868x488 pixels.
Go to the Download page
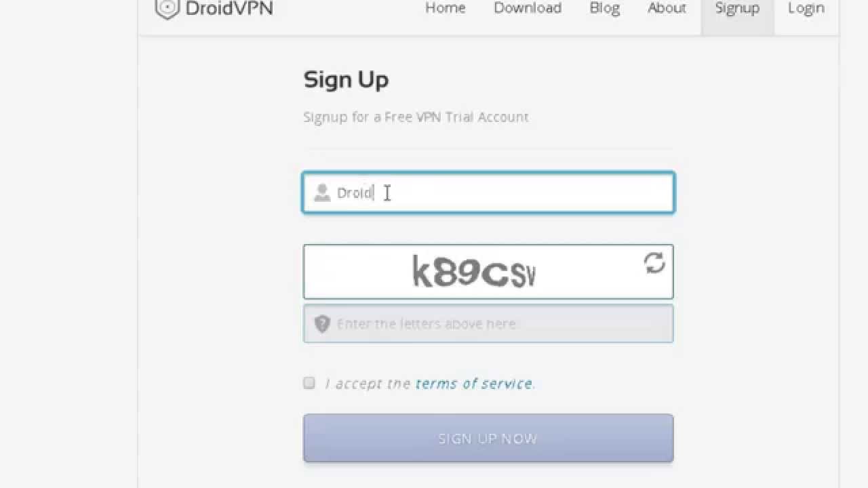pos(528,8)
